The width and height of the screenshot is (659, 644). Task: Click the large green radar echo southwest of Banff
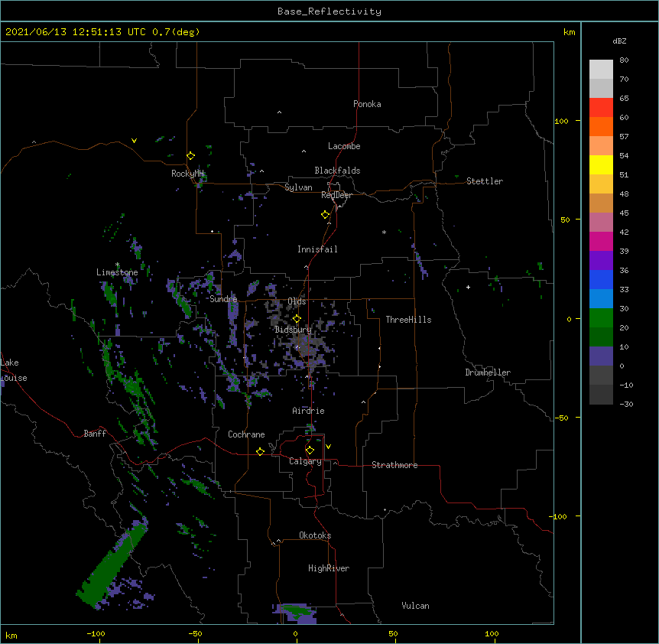(112, 565)
